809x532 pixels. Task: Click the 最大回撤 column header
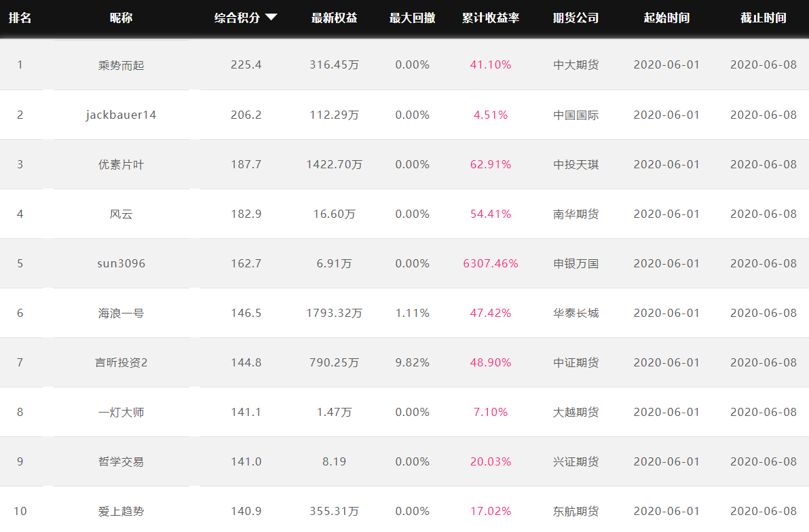coord(412,18)
